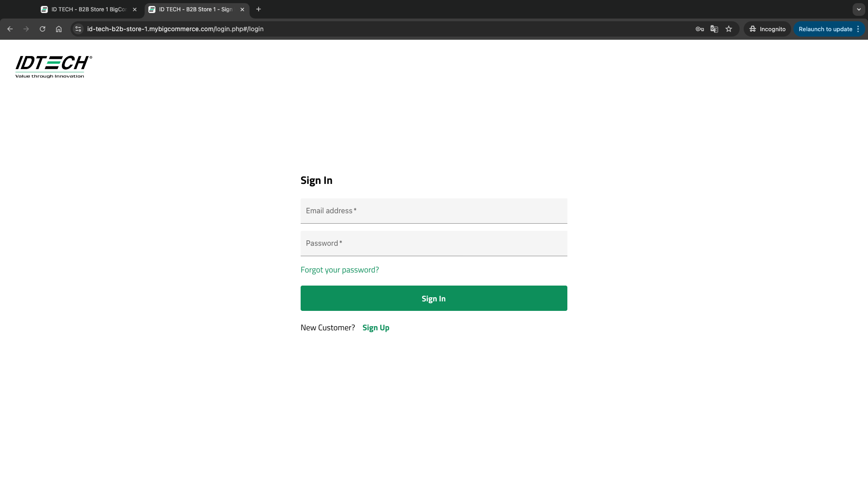
Task: Focus the Password field
Action: pyautogui.click(x=434, y=244)
